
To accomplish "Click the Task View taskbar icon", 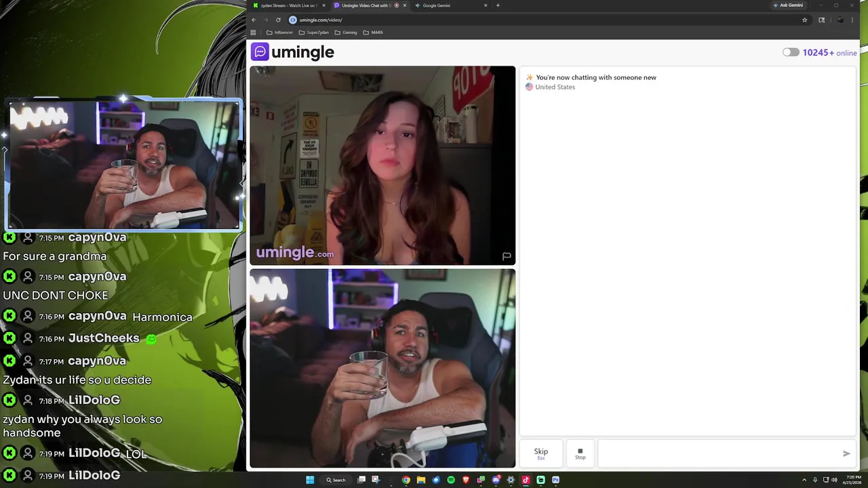I will pos(361,480).
